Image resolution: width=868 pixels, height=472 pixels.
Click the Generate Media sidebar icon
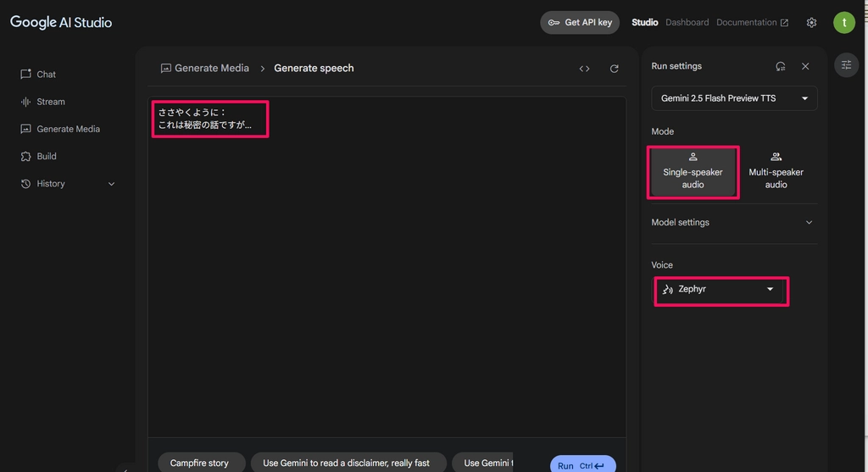tap(25, 129)
